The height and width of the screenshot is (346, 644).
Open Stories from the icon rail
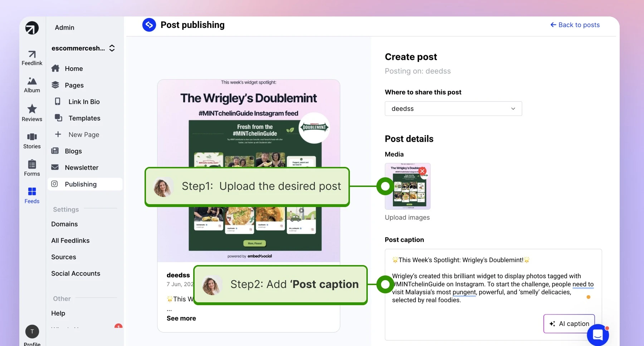click(32, 141)
